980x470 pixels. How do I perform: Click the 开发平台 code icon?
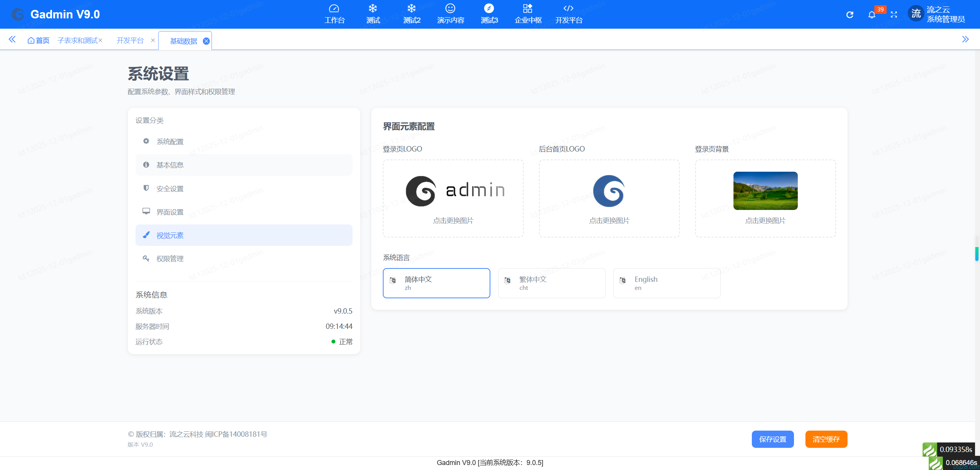coord(568,13)
